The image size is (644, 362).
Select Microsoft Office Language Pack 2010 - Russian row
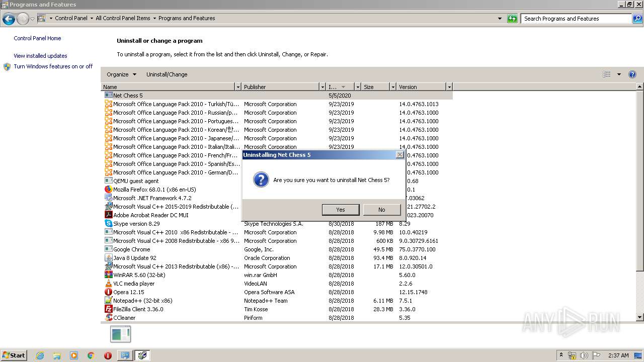(277, 113)
